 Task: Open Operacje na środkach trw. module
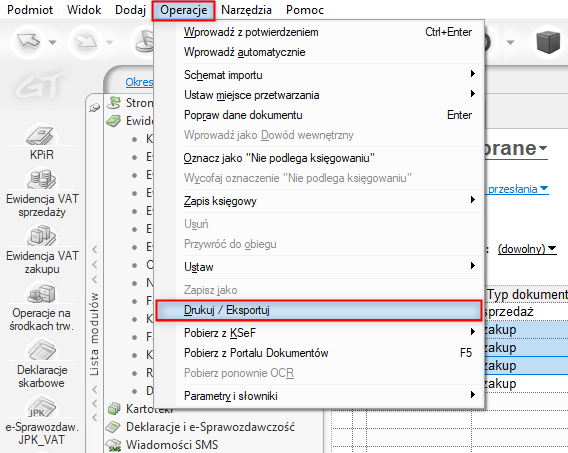tap(42, 293)
